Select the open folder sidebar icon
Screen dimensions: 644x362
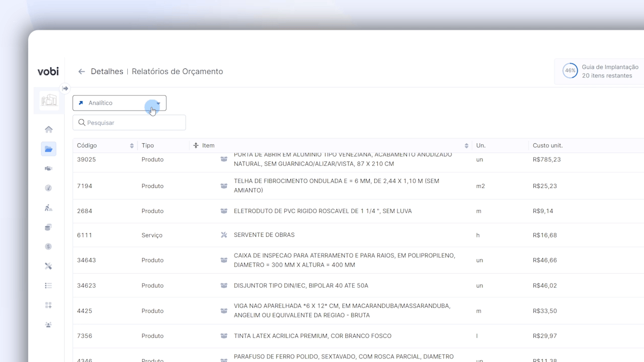tap(49, 149)
